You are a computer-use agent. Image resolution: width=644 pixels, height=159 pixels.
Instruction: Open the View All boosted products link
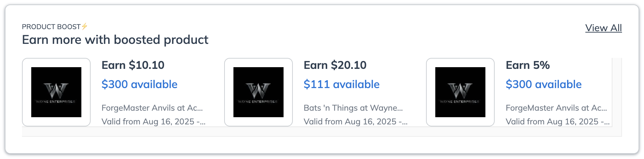603,28
